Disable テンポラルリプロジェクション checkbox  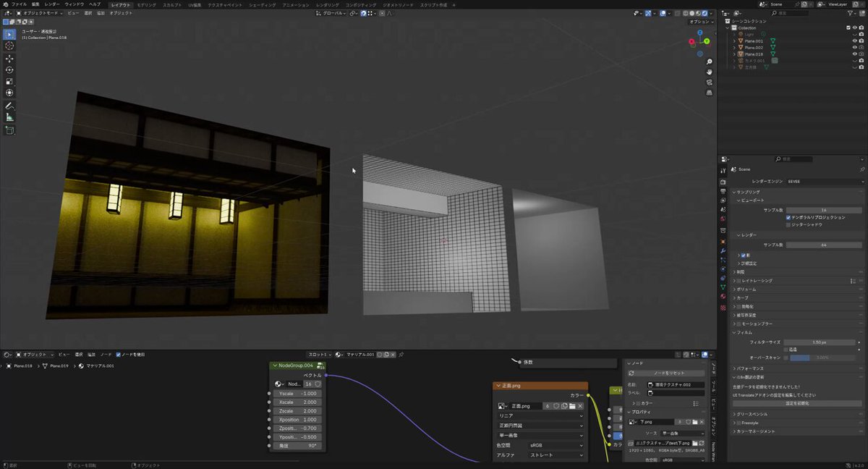[788, 217]
